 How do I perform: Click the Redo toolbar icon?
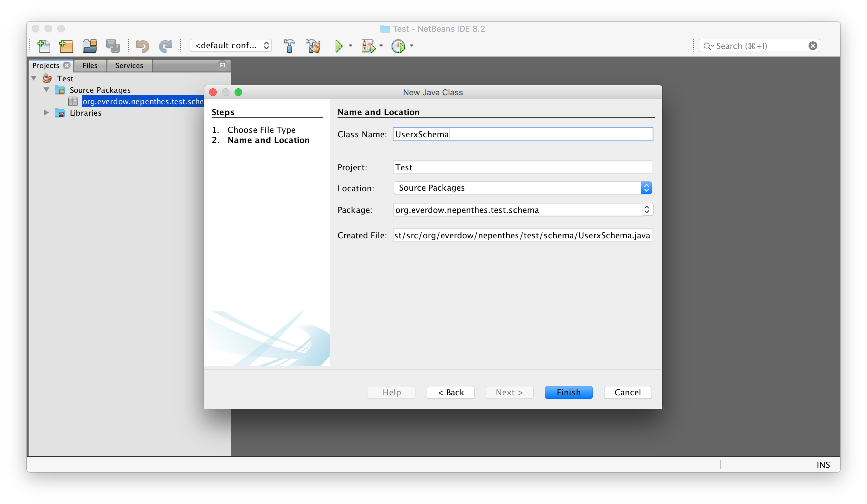tap(166, 46)
